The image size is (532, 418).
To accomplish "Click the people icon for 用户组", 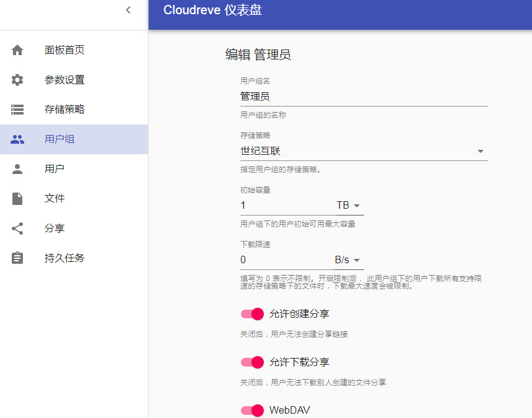I will pos(17,139).
